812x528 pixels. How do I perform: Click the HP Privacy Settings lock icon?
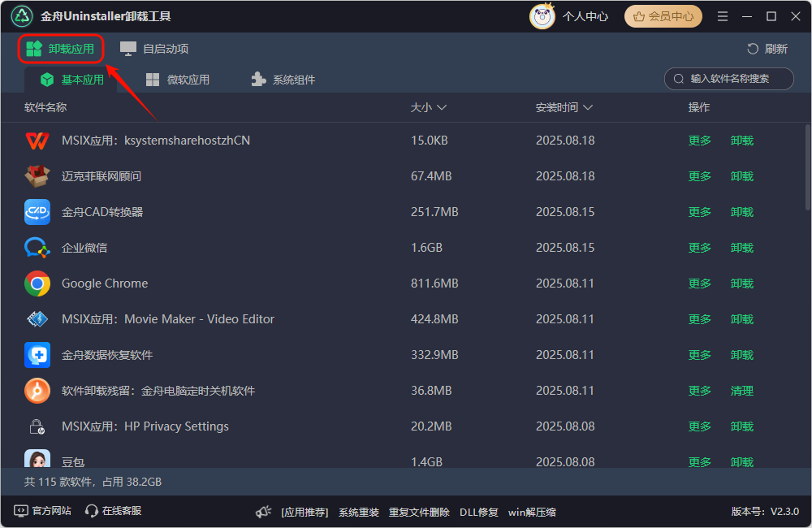pos(37,426)
